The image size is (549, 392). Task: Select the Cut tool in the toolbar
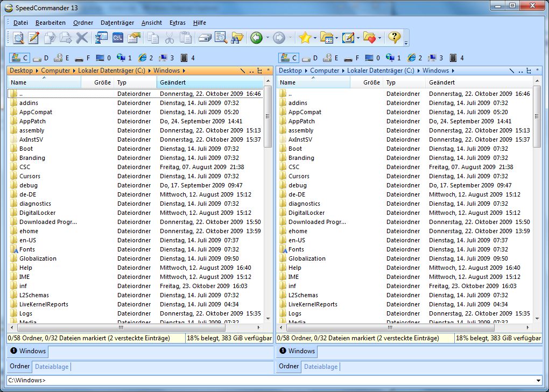[171, 38]
